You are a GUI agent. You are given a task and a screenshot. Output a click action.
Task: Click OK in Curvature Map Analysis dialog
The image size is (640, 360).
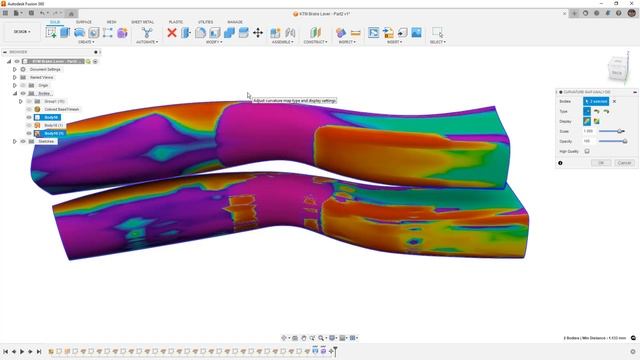pos(601,163)
